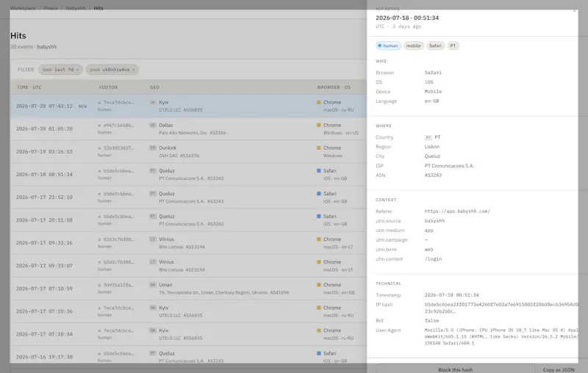
Task: Click Palo Alto Networks, Inc AS3356 text
Action: click(193, 133)
